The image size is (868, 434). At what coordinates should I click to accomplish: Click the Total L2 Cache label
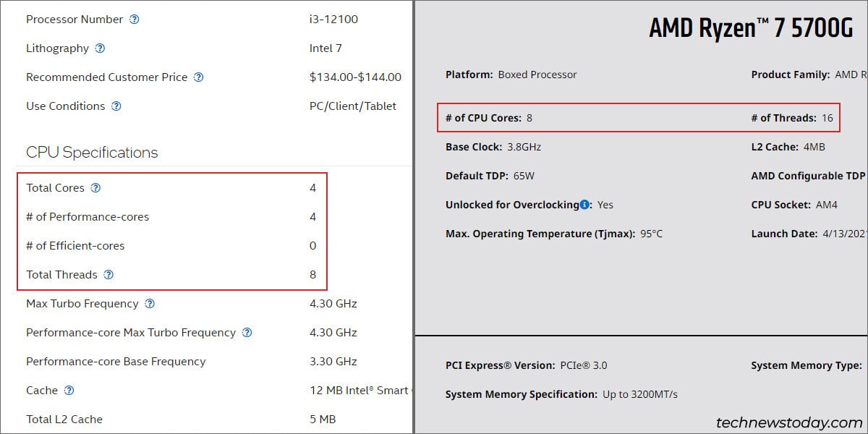point(64,420)
